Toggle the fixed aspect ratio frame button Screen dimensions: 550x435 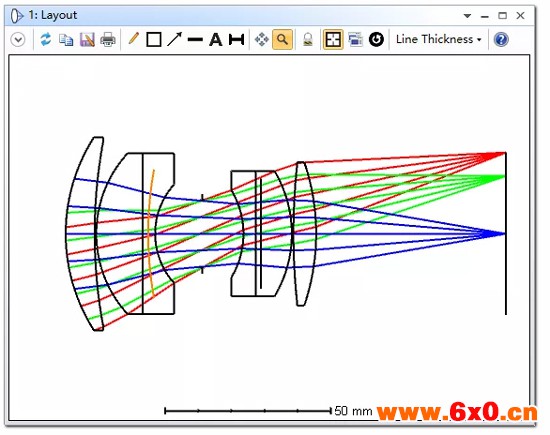click(x=333, y=39)
